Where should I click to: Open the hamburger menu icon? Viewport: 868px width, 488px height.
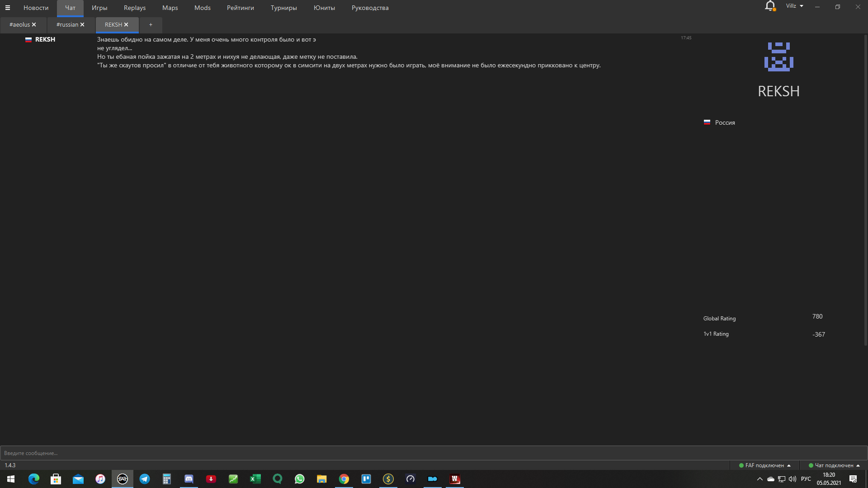[7, 8]
